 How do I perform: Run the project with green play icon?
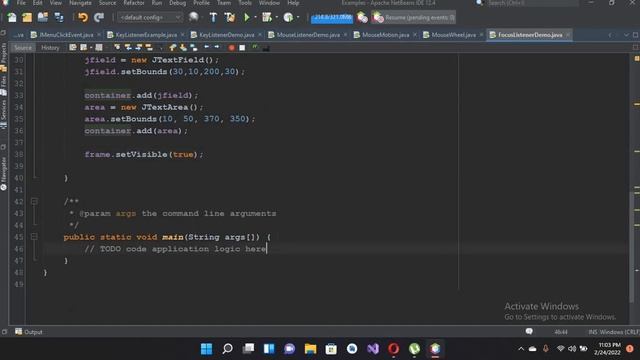[247, 17]
